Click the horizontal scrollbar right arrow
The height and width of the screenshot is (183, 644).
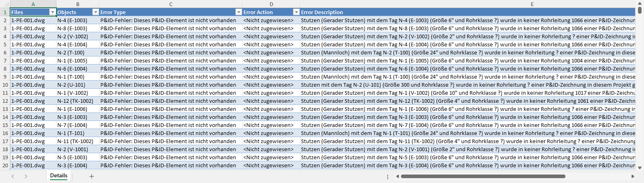pos(633,176)
